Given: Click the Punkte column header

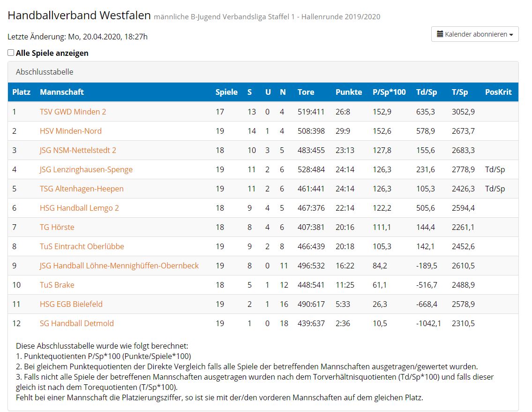Looking at the screenshot, I should pyautogui.click(x=349, y=92).
